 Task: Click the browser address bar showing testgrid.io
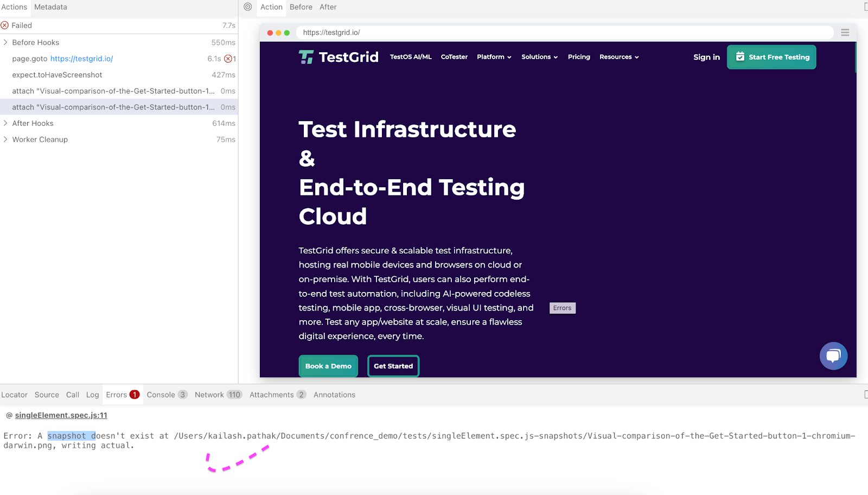point(565,33)
